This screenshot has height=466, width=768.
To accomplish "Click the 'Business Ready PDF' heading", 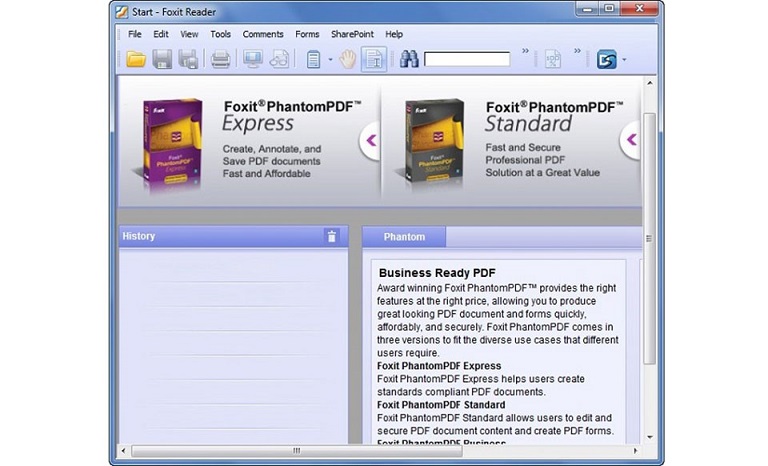I will point(437,273).
